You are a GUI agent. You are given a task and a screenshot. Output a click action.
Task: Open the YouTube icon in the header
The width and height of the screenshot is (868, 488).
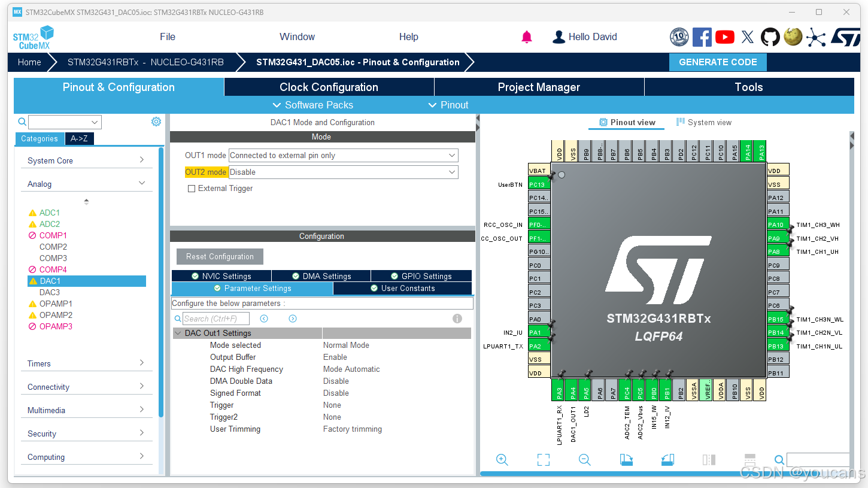[724, 37]
